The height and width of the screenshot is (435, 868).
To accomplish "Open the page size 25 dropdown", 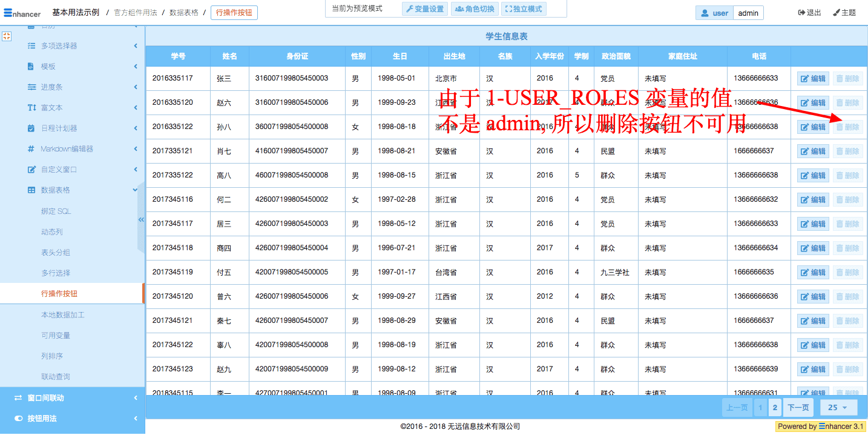I will pos(838,408).
